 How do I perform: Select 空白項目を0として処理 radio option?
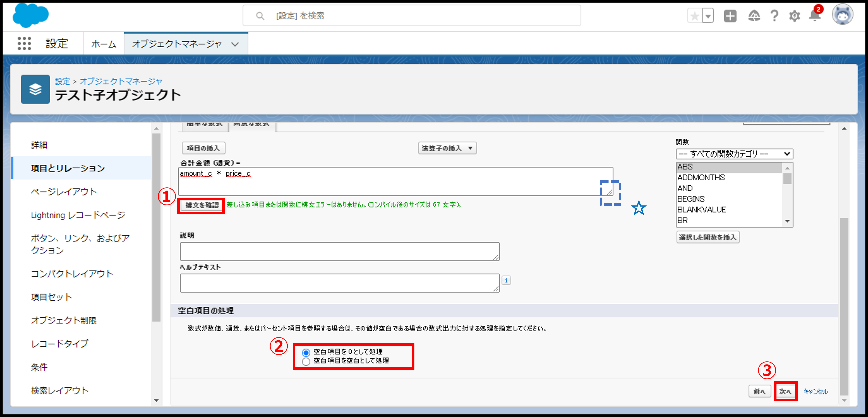point(306,352)
